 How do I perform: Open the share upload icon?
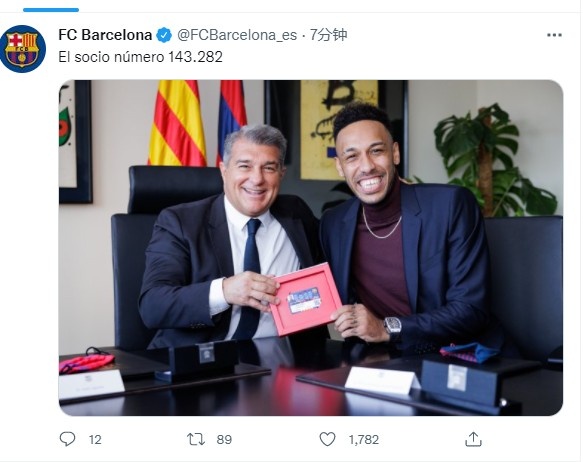click(473, 439)
